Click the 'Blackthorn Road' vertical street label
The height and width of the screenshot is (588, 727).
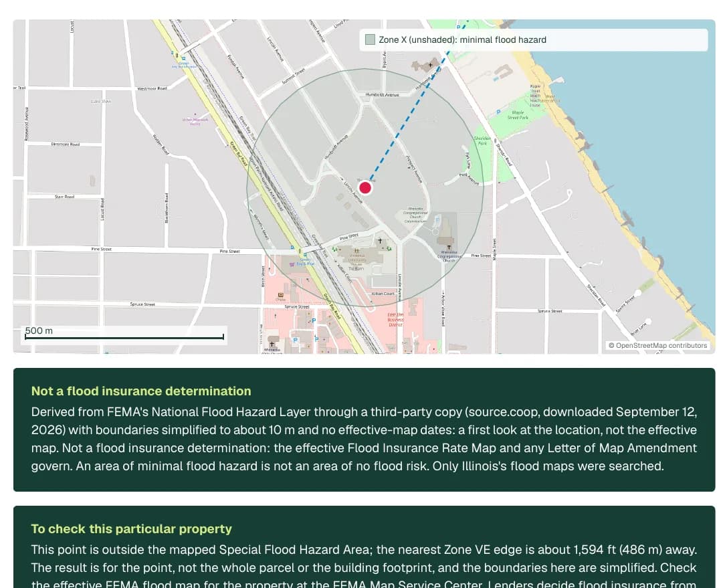pos(167,208)
